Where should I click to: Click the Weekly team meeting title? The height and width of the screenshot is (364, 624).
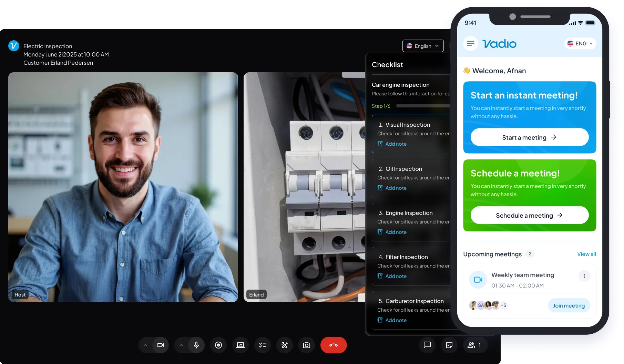[523, 275]
